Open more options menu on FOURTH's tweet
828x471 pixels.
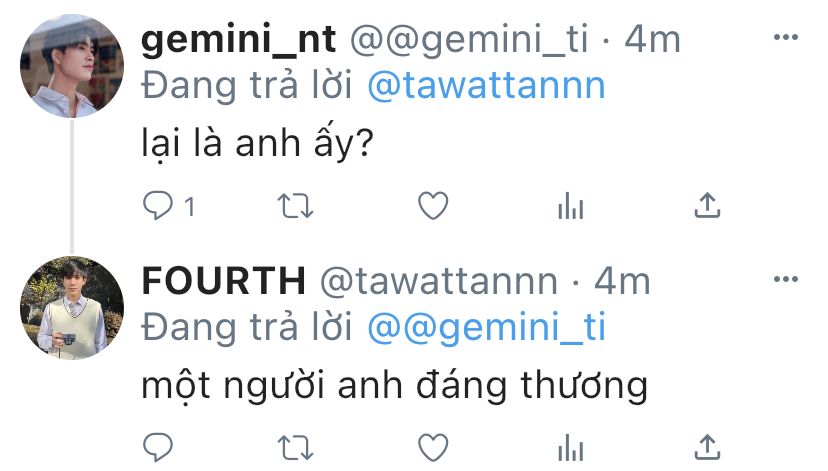tap(786, 279)
